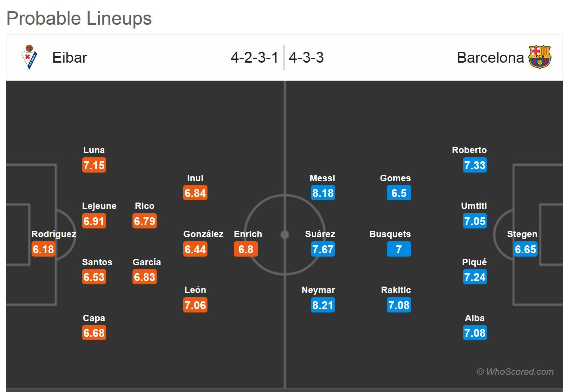Open the Busquets player name

pos(390,234)
